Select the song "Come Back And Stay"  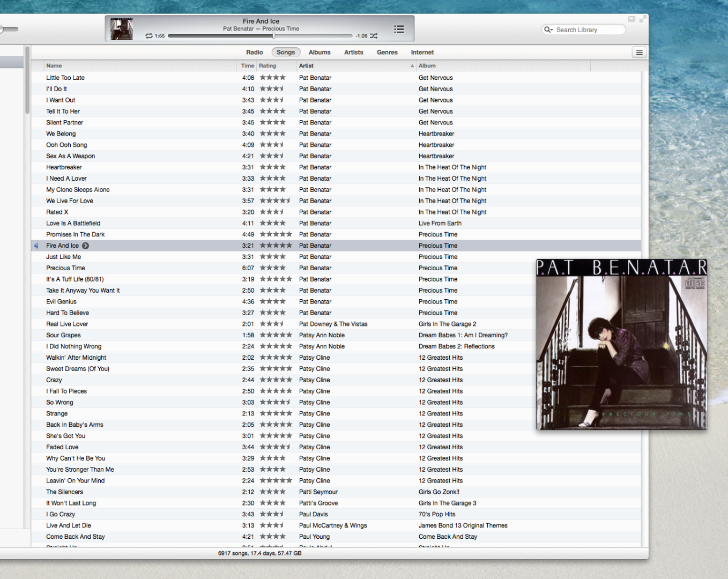[x=76, y=537]
